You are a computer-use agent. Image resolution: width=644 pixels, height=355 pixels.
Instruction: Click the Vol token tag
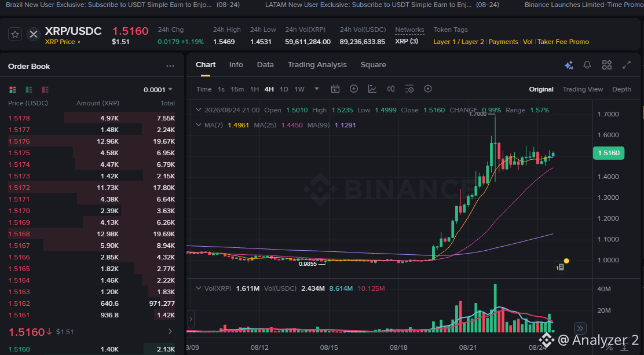tap(528, 42)
